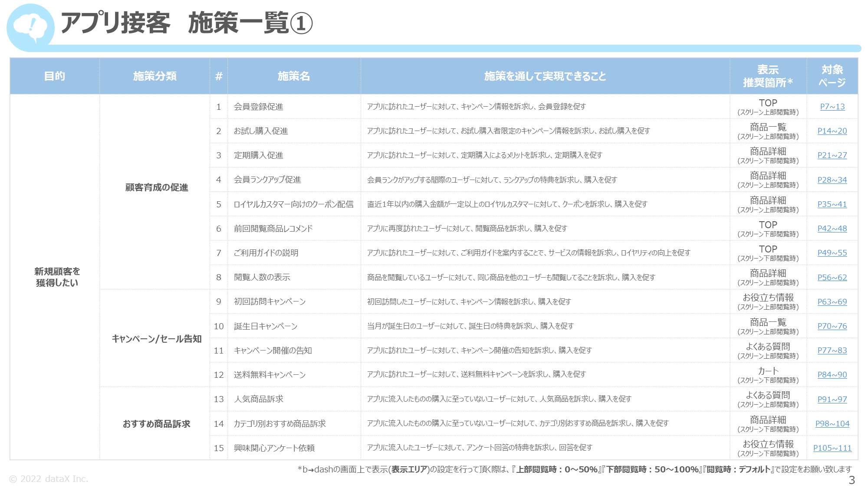Select ロイヤルカスタマー向けのクーポン配信
The height and width of the screenshot is (488, 868).
(293, 204)
